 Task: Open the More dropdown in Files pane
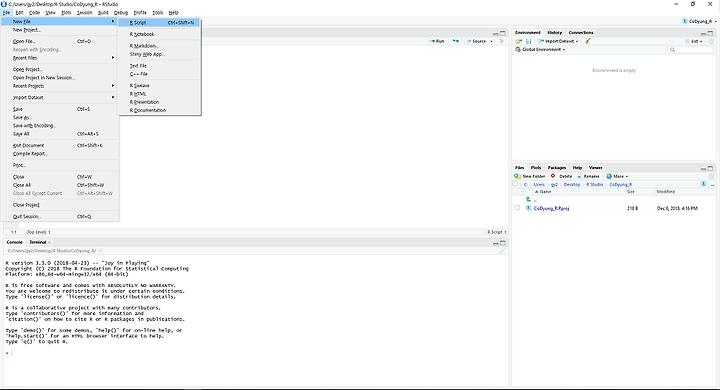click(x=617, y=176)
